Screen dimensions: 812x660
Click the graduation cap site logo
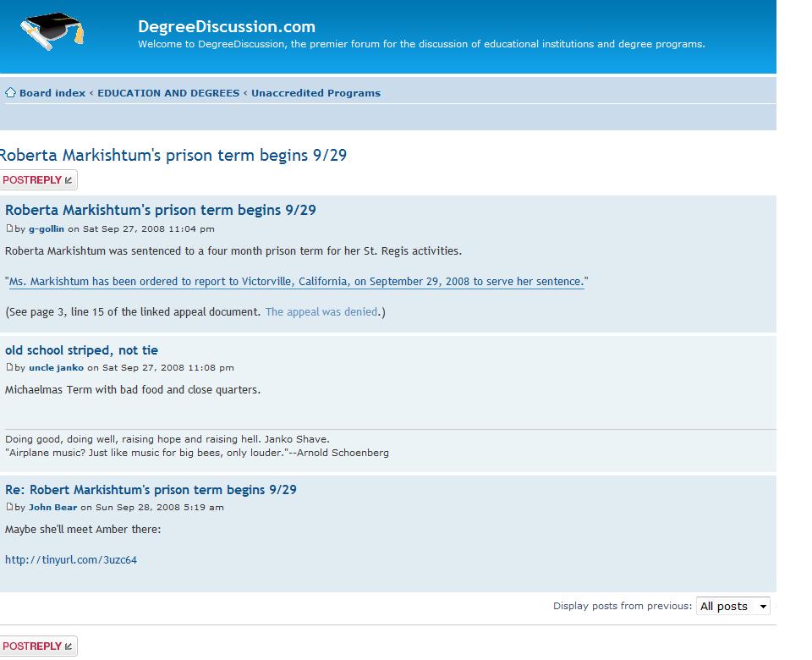point(52,30)
